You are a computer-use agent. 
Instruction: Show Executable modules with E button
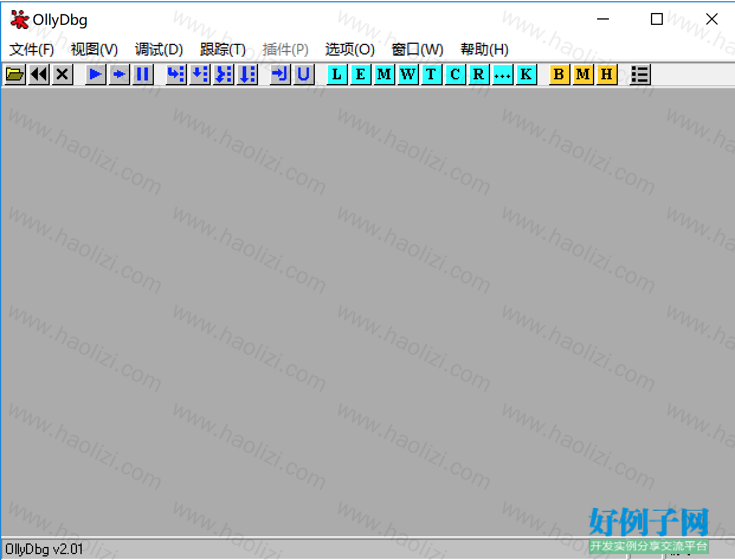tap(361, 75)
